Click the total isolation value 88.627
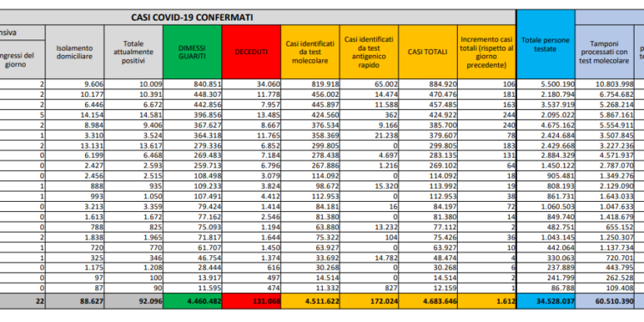Screen dimensions: 644x322 coord(75,301)
